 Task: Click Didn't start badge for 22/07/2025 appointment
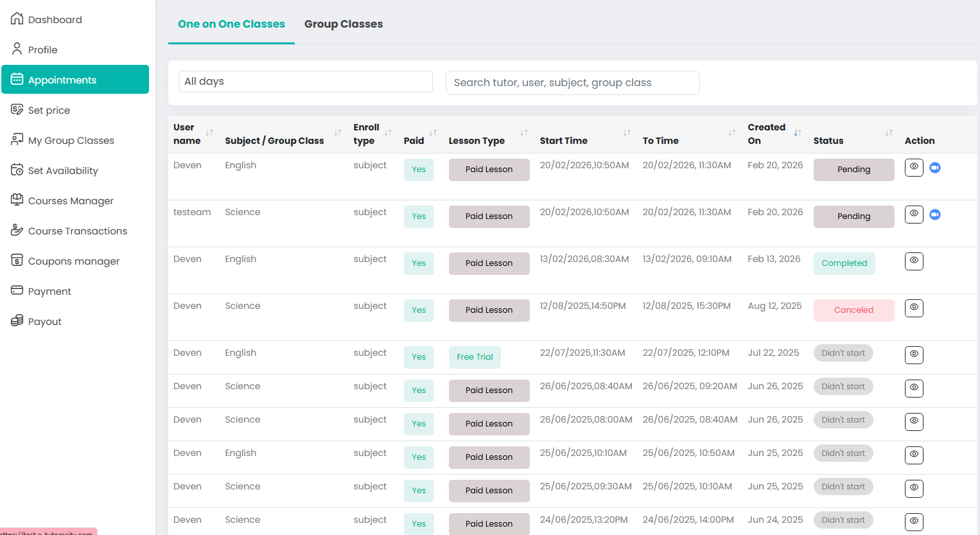(843, 353)
